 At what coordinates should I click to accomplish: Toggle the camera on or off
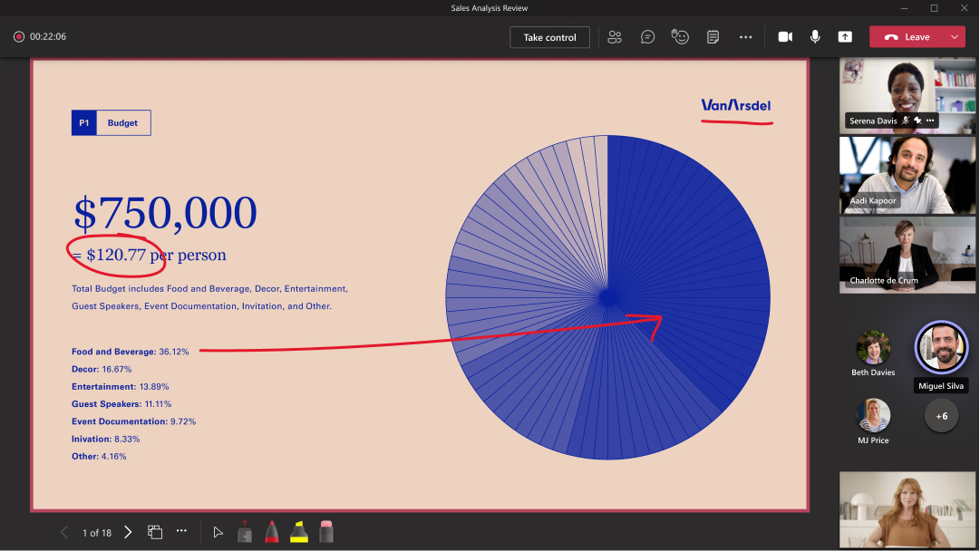(785, 37)
